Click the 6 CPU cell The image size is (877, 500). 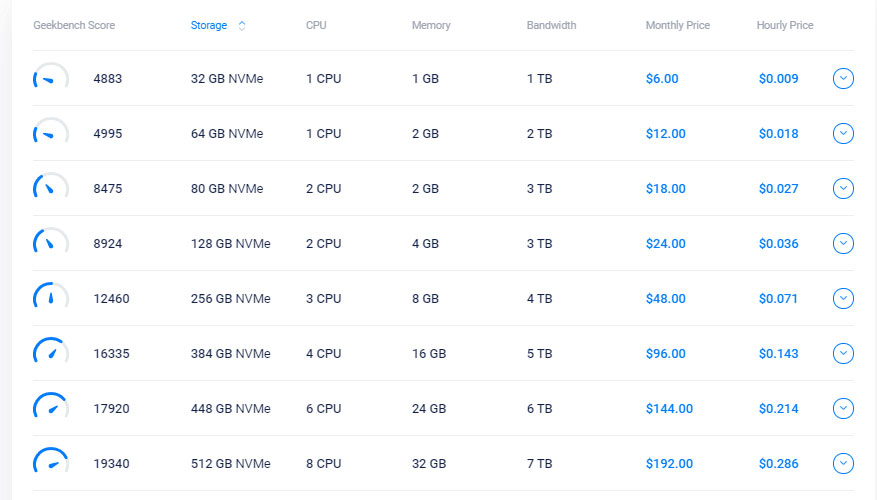(323, 409)
